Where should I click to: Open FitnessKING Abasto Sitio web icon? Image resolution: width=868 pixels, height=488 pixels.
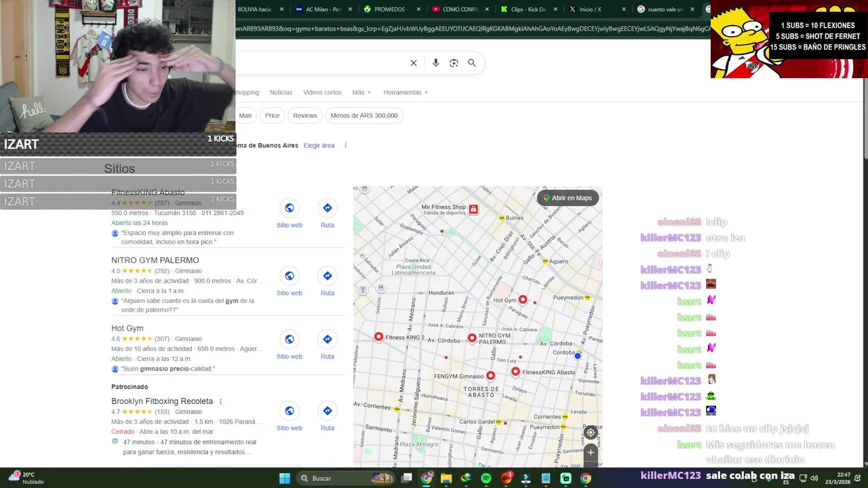coord(290,208)
